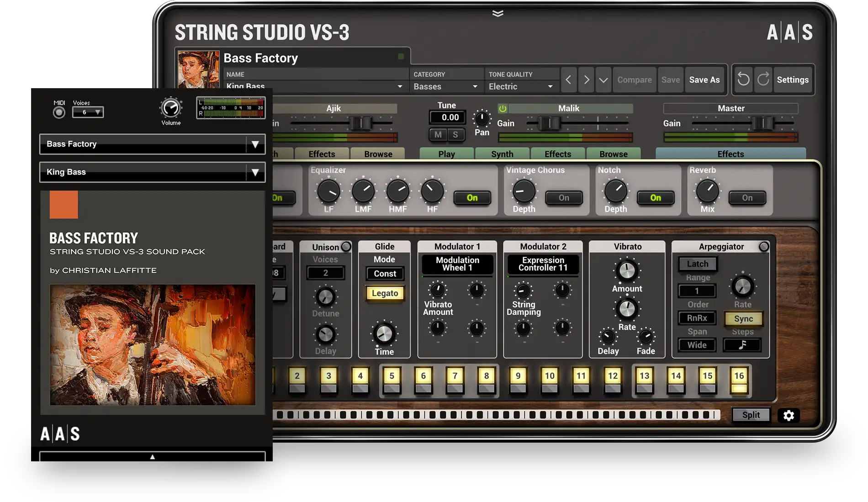This screenshot has height=502, width=868.
Task: Open the Tone Quality Electric dropdown
Action: coord(521,86)
